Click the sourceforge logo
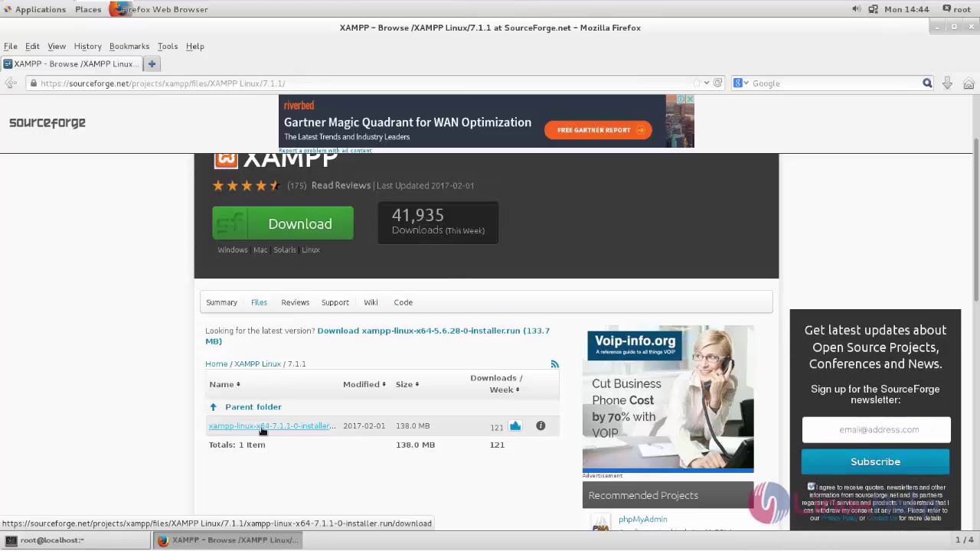 tap(47, 122)
